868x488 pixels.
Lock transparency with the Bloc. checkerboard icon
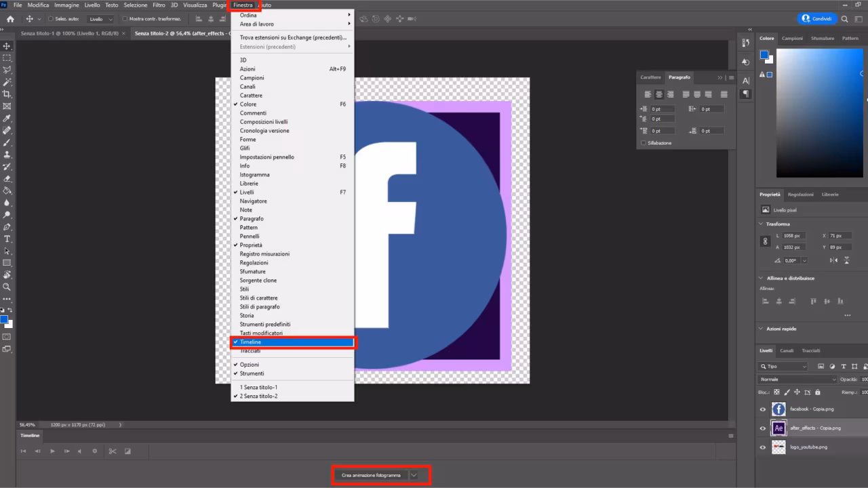(x=776, y=392)
